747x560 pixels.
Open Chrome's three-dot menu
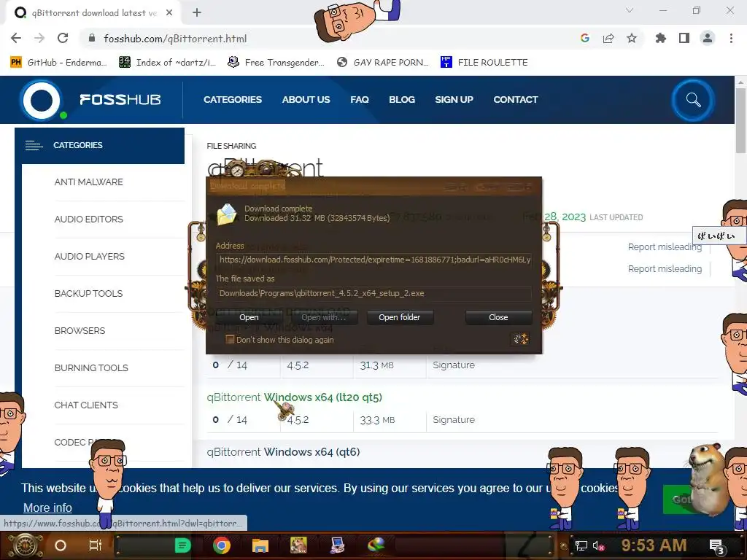tap(731, 39)
